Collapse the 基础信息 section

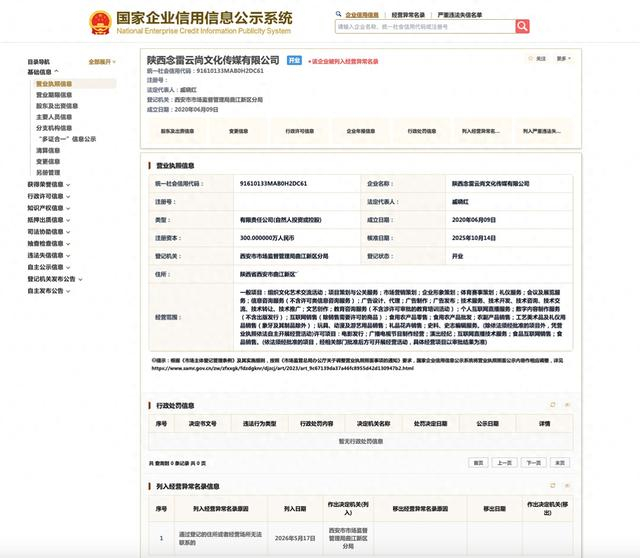click(43, 72)
